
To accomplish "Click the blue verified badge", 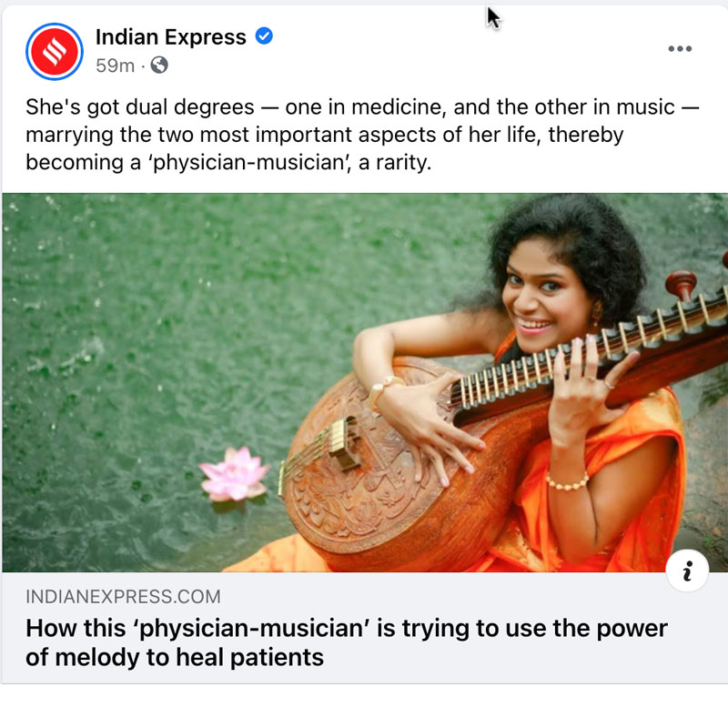I will pyautogui.click(x=264, y=36).
